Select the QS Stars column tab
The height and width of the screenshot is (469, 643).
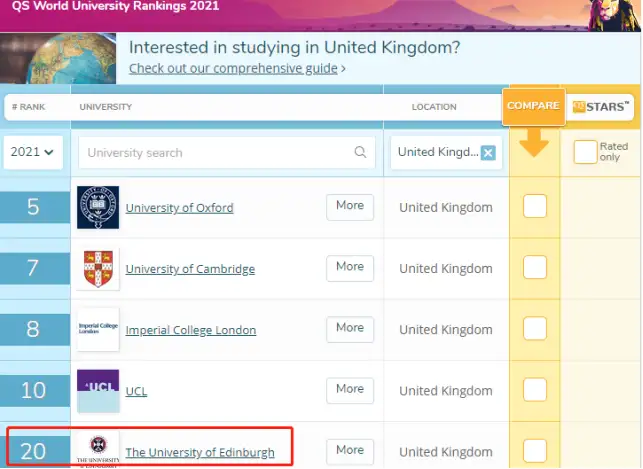click(x=601, y=106)
